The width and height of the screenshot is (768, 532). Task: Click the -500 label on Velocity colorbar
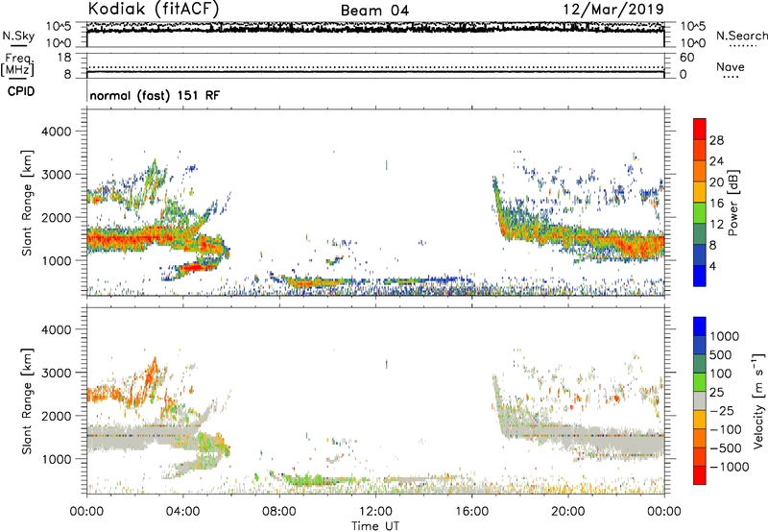[x=726, y=448]
